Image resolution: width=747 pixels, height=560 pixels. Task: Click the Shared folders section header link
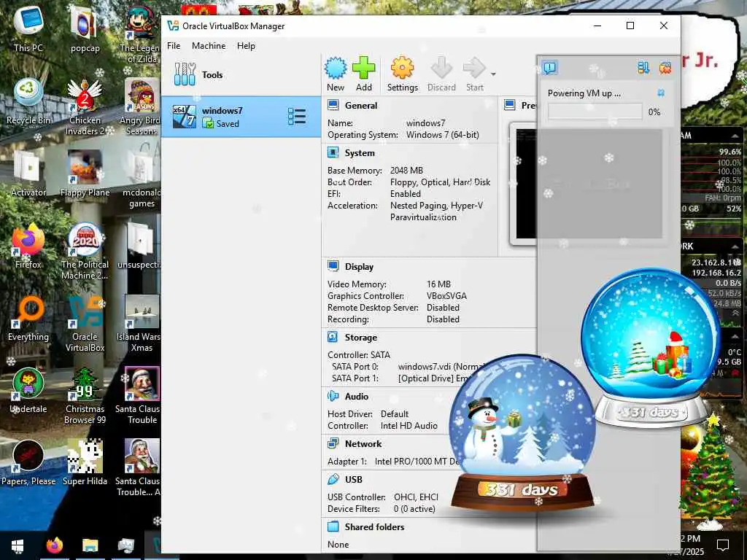pos(374,527)
